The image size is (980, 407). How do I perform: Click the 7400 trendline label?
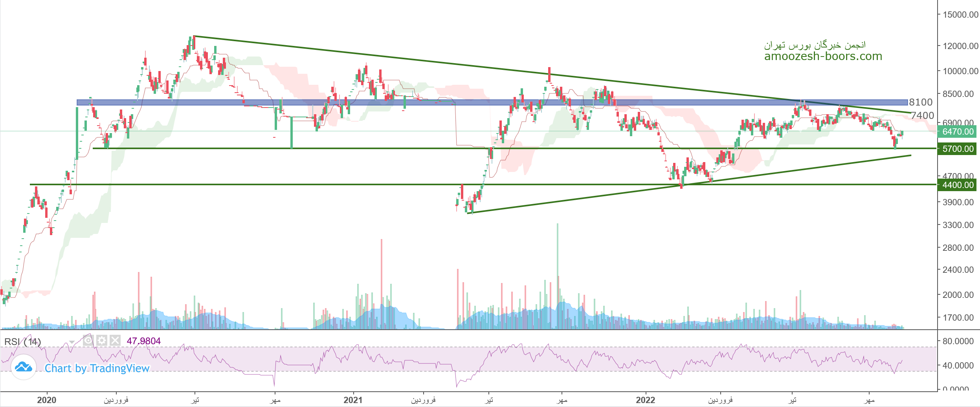[x=922, y=115]
